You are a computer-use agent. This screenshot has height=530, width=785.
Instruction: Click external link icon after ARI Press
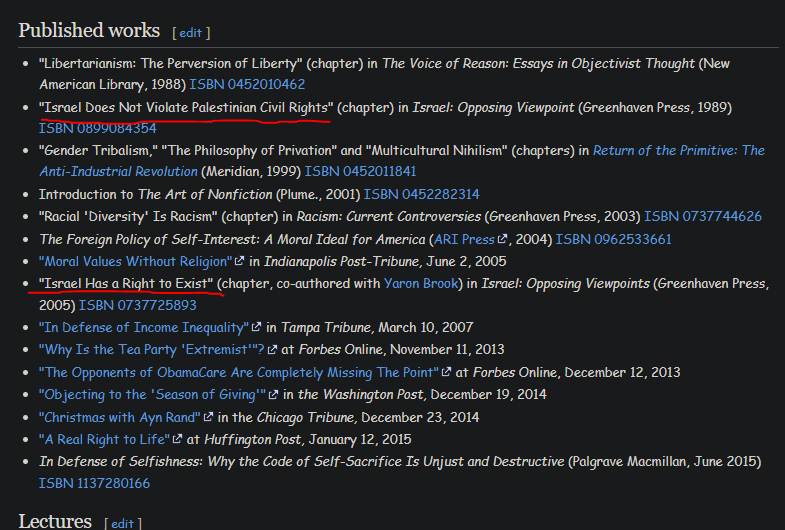pos(502,239)
